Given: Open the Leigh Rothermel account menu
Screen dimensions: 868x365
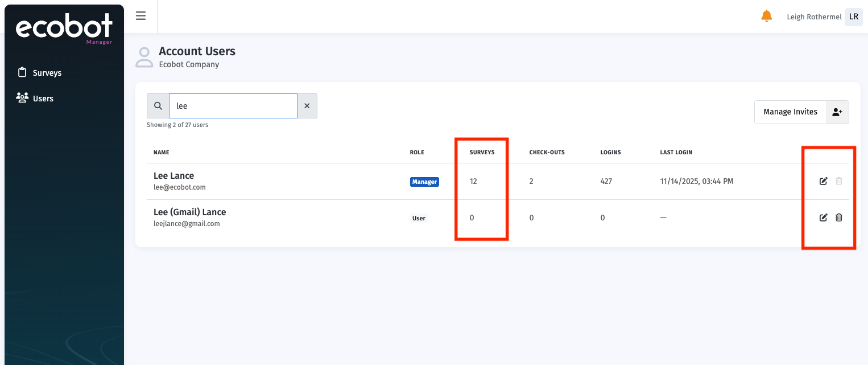Looking at the screenshot, I should coord(813,17).
